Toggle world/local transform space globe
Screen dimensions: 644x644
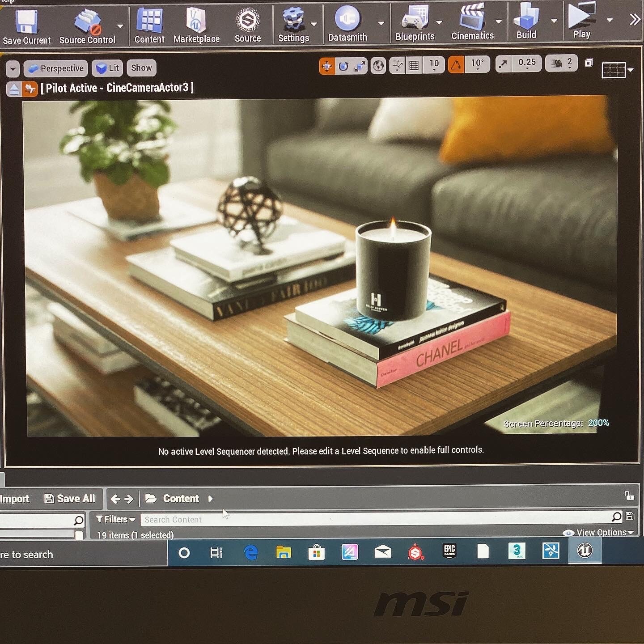click(x=378, y=65)
